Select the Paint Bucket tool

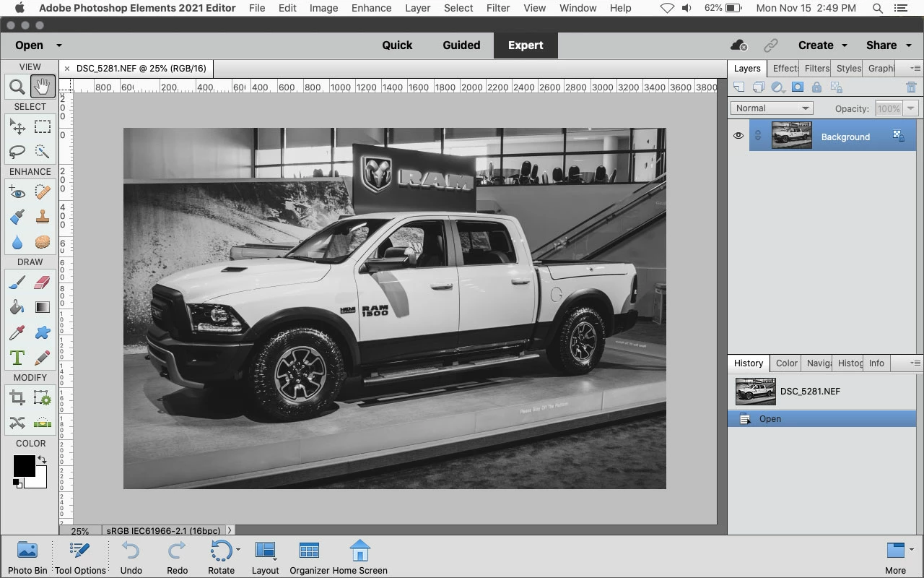tap(17, 308)
